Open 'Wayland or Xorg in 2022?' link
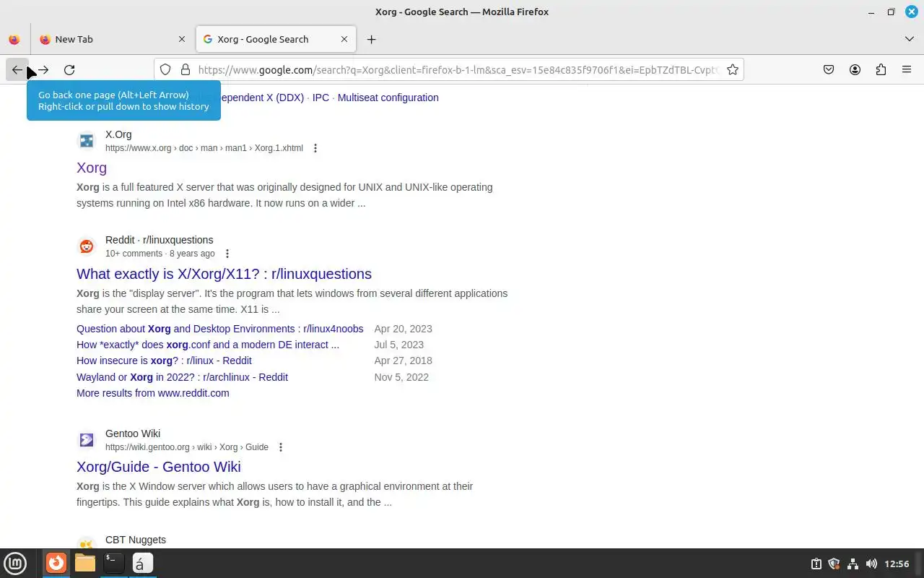The image size is (924, 578). pos(182,377)
